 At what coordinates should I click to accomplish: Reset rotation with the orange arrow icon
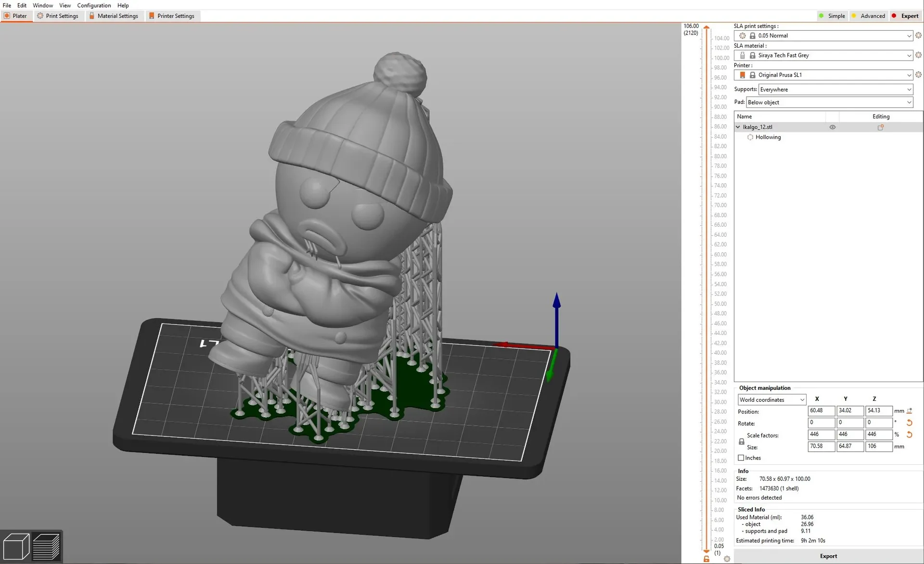pos(909,423)
